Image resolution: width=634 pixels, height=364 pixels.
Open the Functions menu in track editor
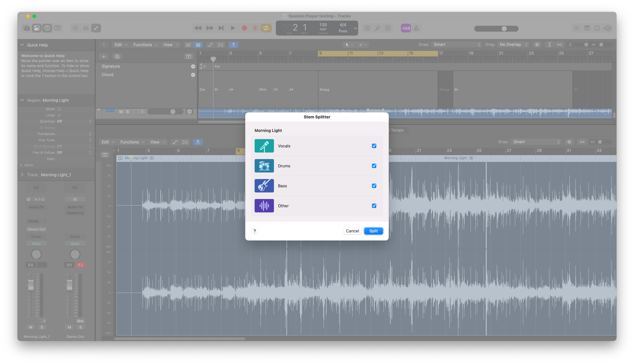pos(132,142)
